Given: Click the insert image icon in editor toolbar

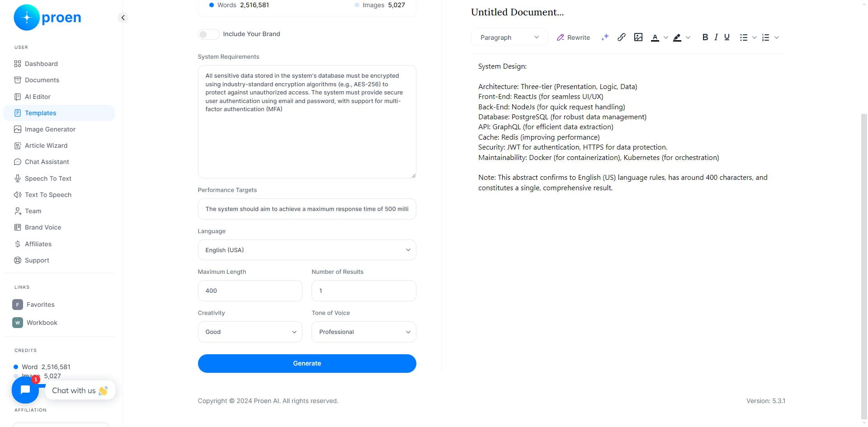Looking at the screenshot, I should click(638, 37).
